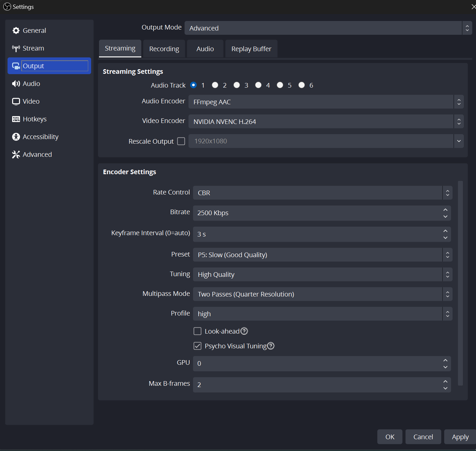This screenshot has height=451, width=476.
Task: Click the Video display icon
Action: (x=16, y=101)
